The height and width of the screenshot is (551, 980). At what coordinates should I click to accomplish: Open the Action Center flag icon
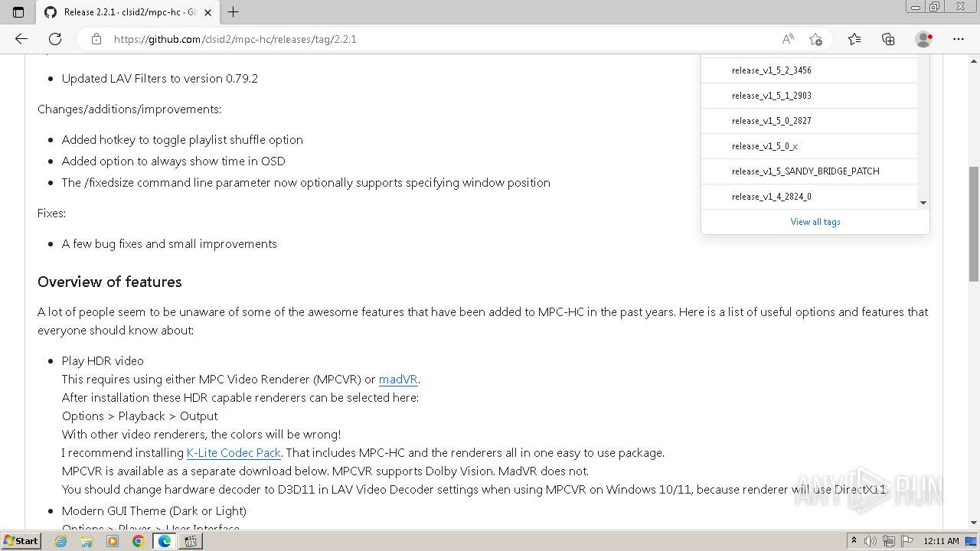click(907, 541)
